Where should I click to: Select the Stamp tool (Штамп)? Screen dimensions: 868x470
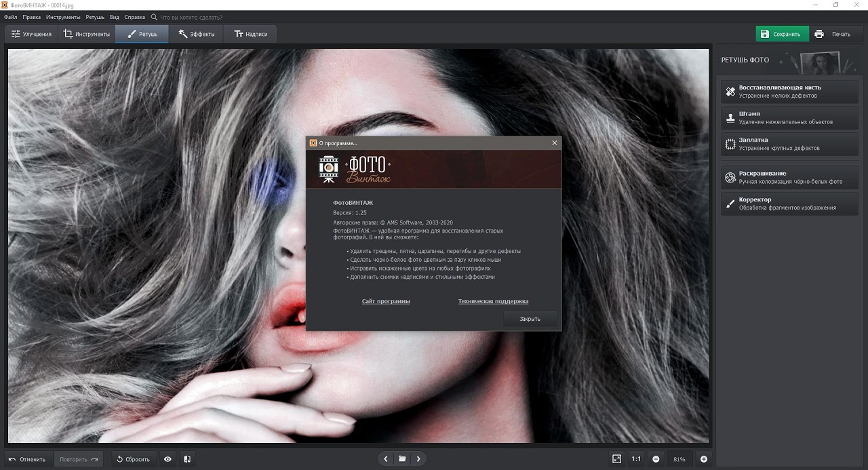789,118
